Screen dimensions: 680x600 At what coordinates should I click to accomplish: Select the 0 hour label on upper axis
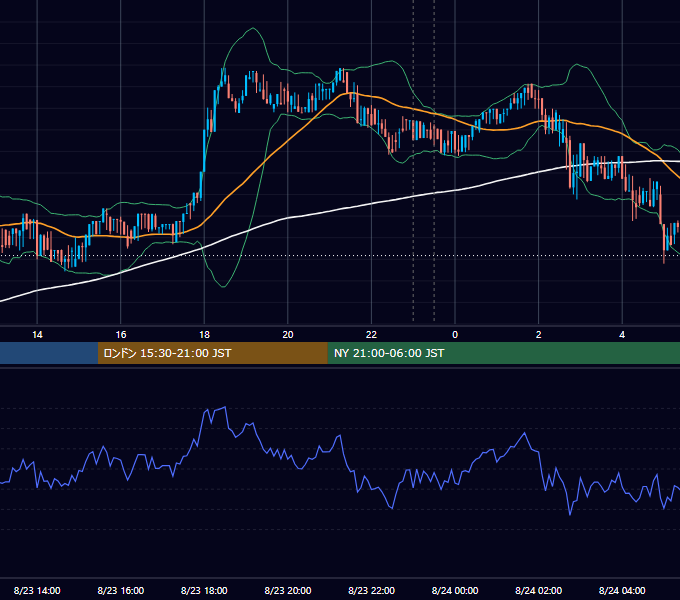(x=455, y=334)
